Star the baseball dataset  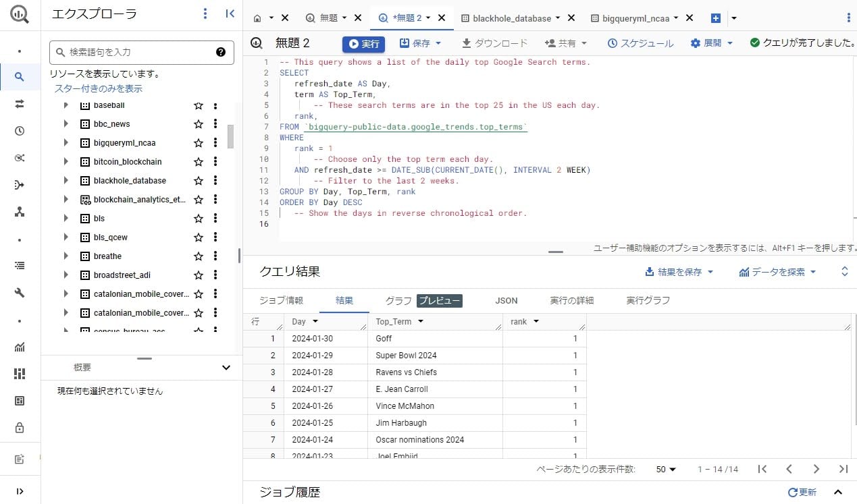point(198,105)
